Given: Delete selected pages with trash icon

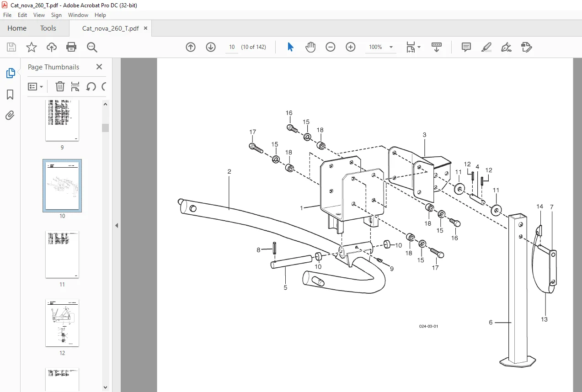Looking at the screenshot, I should 60,86.
